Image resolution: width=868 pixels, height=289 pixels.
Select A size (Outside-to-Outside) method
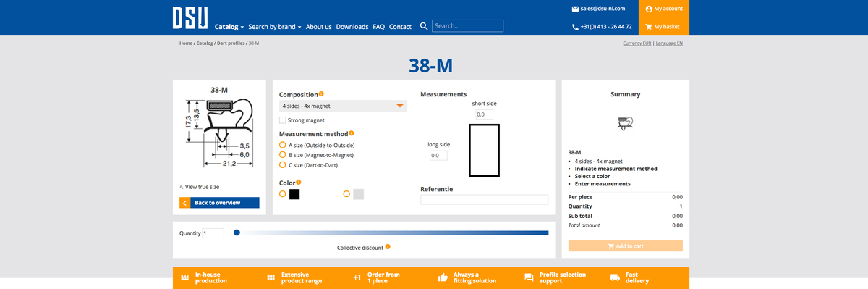coord(283,145)
